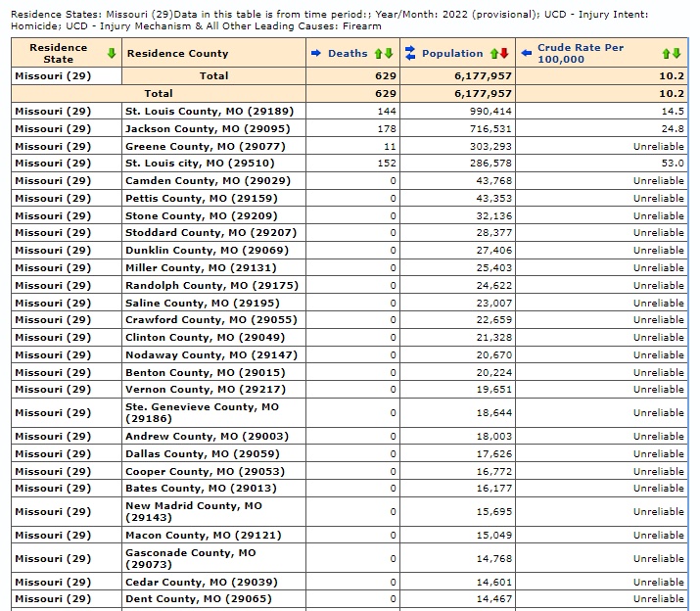Click the red Population descending sort arrow
Screen dimensions: 700x611
coord(504,53)
